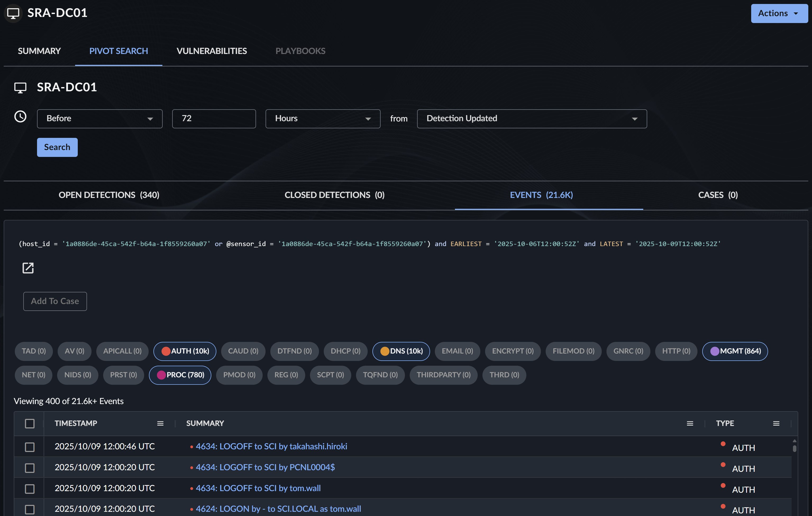Open the Summary column menu icon
The width and height of the screenshot is (812, 516).
point(690,423)
